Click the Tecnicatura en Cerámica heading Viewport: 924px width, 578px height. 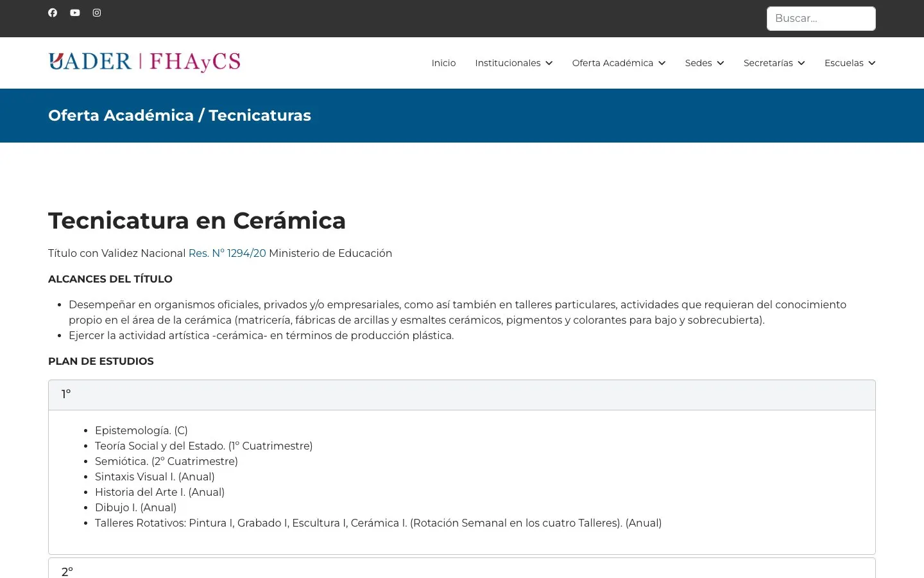[197, 220]
